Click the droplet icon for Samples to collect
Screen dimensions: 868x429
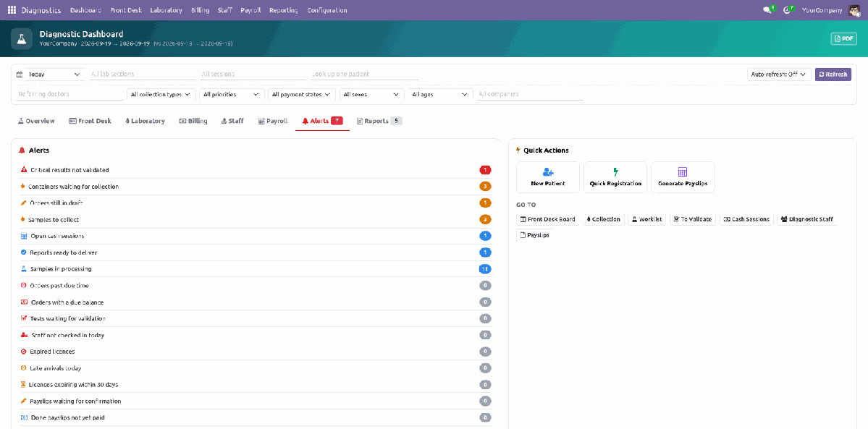pos(22,219)
